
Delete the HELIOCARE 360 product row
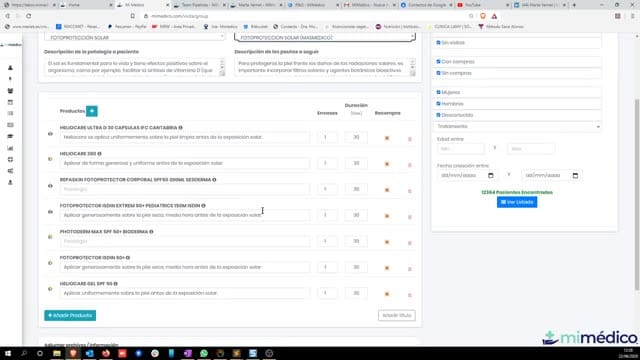click(x=410, y=165)
